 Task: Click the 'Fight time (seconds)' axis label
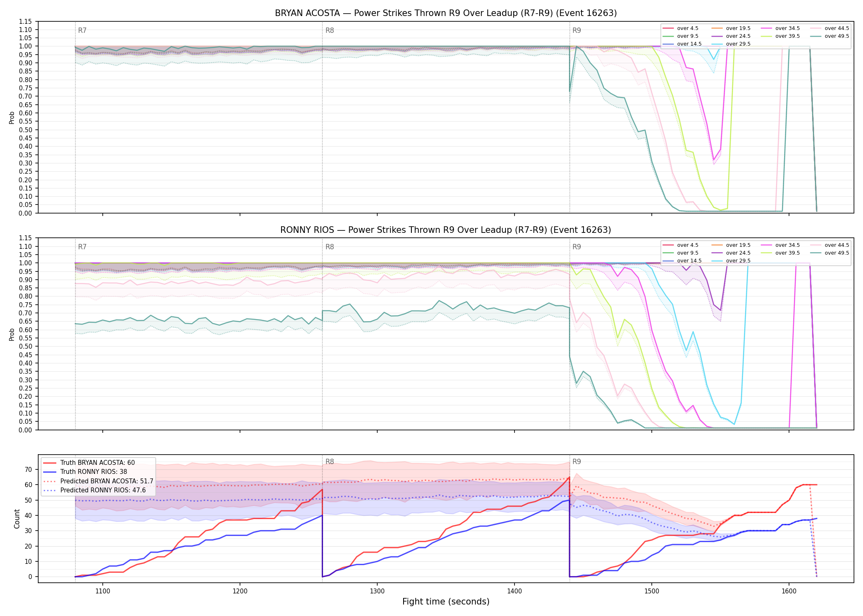(x=446, y=602)
